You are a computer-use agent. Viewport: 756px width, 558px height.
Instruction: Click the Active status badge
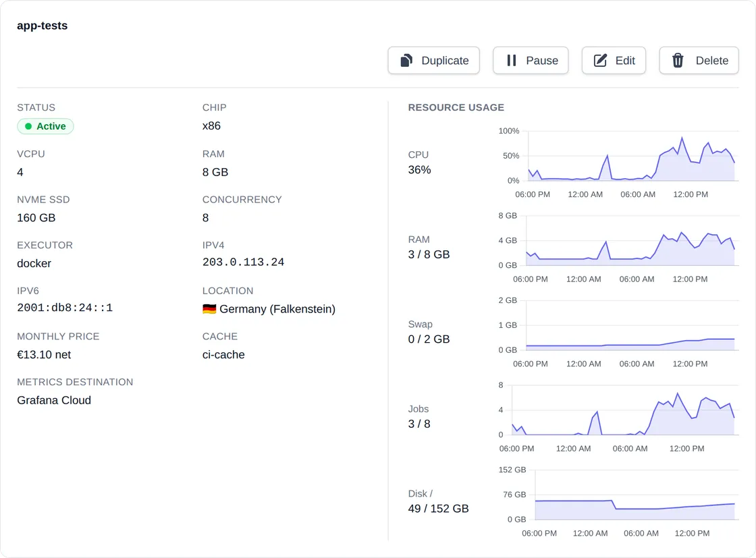(x=45, y=126)
